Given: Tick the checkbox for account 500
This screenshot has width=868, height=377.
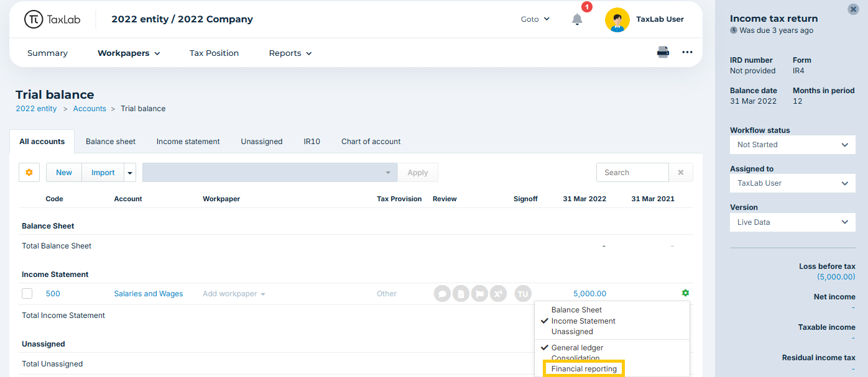Looking at the screenshot, I should [x=27, y=294].
